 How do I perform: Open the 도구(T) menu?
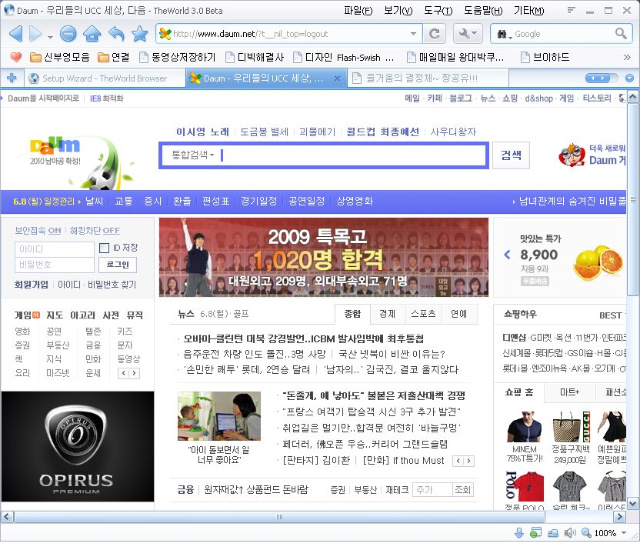point(438,11)
